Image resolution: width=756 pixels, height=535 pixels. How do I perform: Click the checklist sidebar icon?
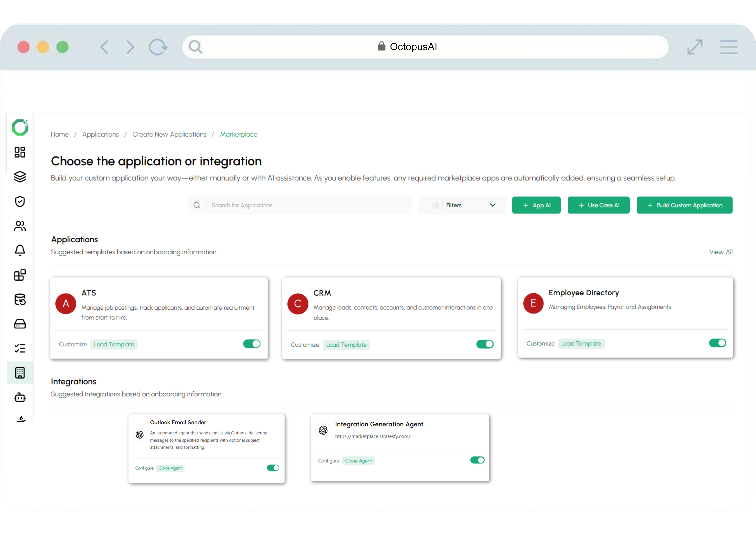20,348
